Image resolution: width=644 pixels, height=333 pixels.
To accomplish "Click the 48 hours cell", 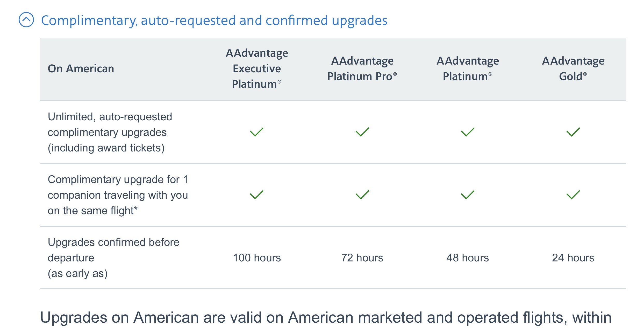I will (468, 258).
